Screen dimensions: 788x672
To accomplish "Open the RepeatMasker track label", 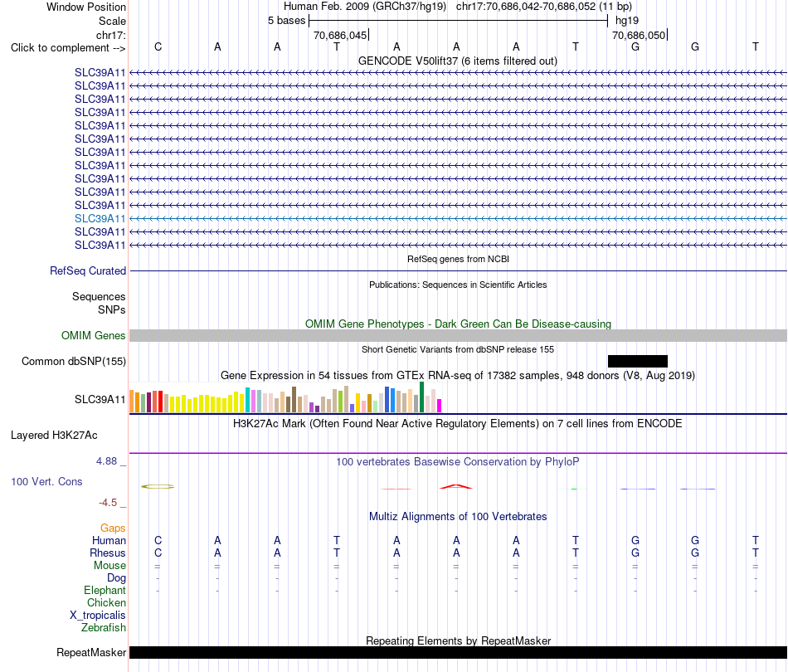I will [91, 652].
